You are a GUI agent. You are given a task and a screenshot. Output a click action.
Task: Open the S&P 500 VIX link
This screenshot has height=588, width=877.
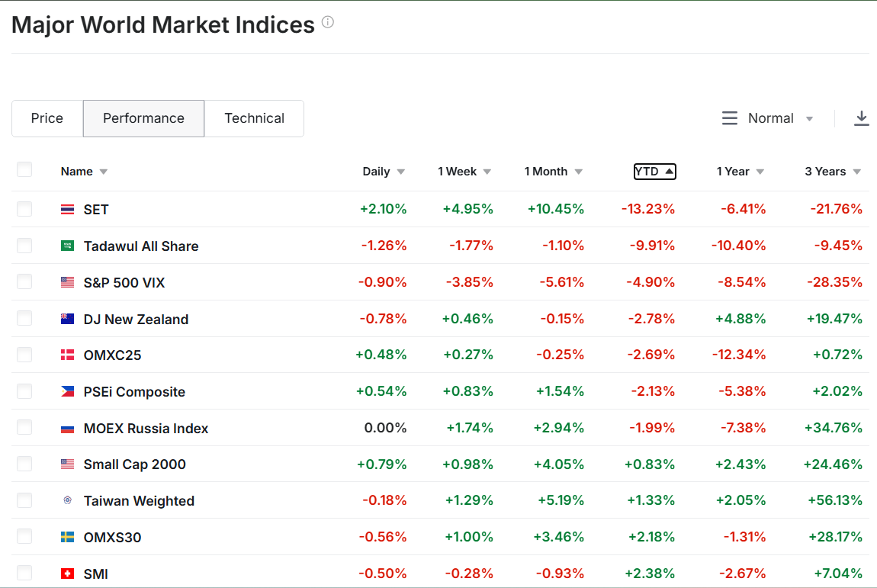124,282
